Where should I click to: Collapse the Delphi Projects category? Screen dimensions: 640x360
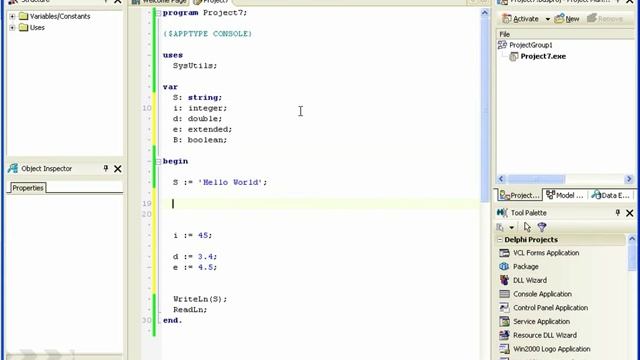click(x=500, y=240)
